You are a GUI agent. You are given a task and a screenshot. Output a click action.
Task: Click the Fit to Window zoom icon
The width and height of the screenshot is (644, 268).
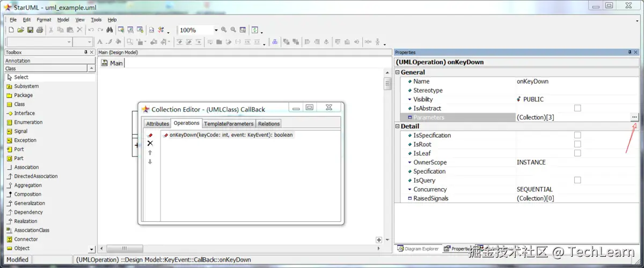(x=243, y=30)
